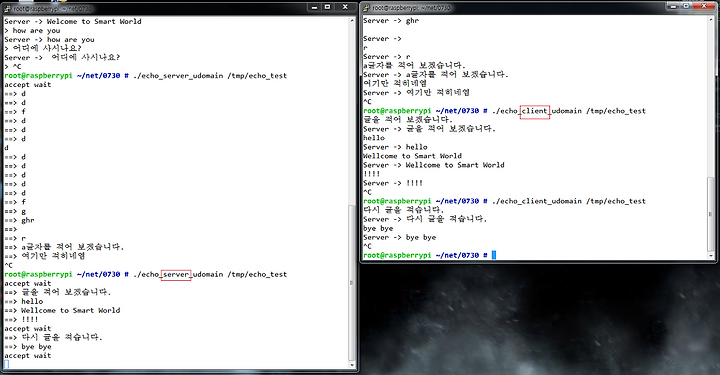The image size is (720, 375).
Task: Click the line 'Server -> hello' in right terminal
Action: pos(395,147)
